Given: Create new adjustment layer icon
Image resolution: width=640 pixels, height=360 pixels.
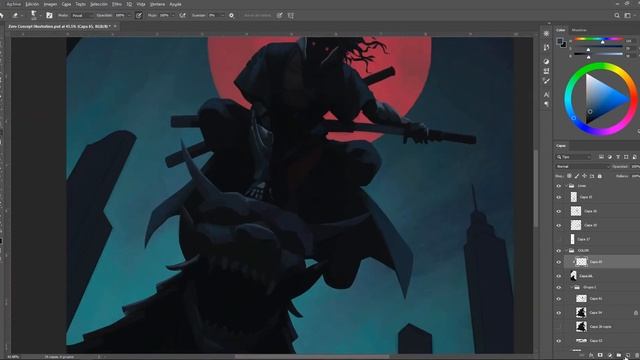Looking at the screenshot, I should click(609, 355).
